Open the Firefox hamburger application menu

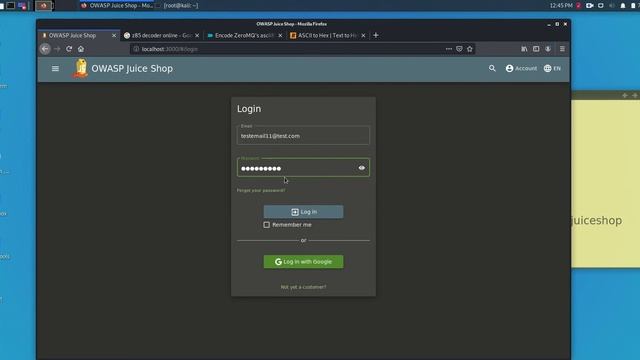[x=562, y=49]
